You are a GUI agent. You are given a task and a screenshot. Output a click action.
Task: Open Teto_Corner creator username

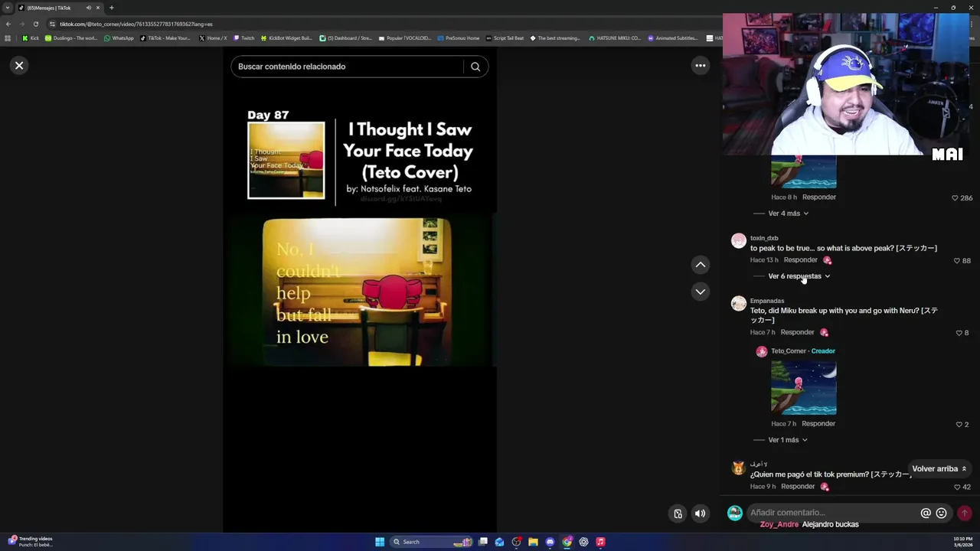[x=788, y=351]
